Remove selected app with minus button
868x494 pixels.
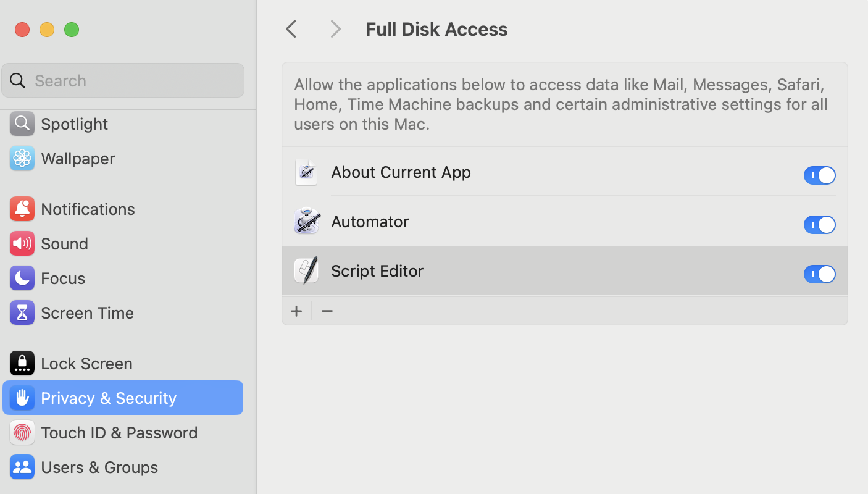327,311
